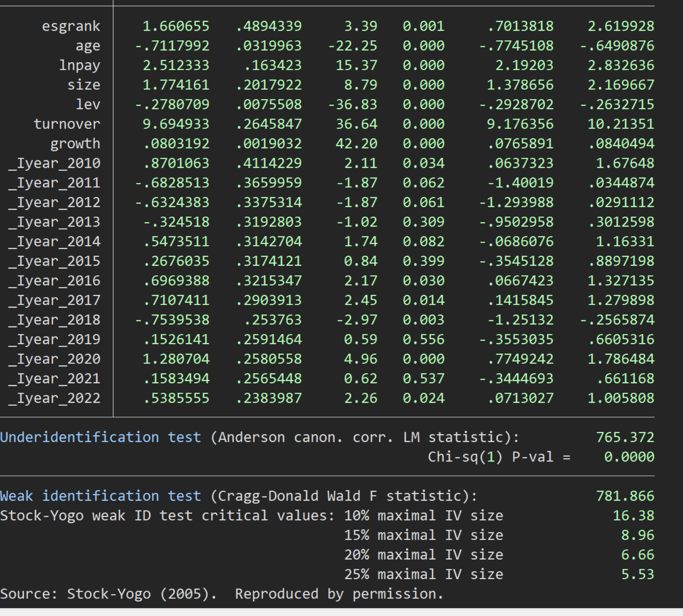Click the _Iyear_2017 row label
The width and height of the screenshot is (683, 616).
coord(54,300)
